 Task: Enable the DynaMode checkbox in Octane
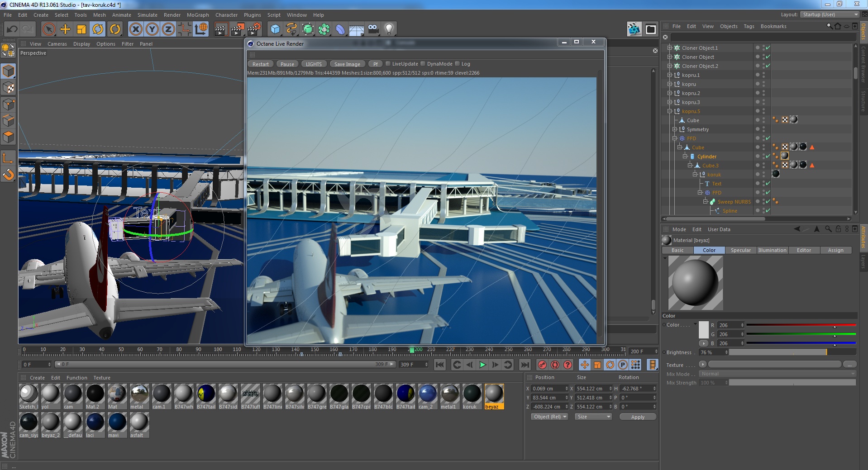(x=423, y=64)
